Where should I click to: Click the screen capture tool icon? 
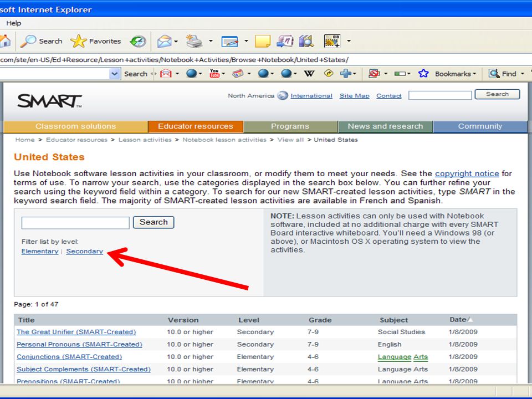tap(332, 41)
